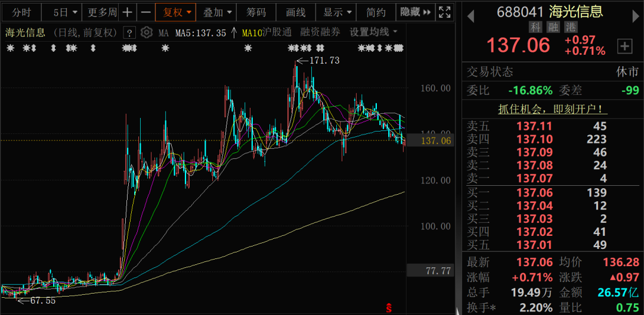Open the help question-mark icon beside 海光信息
This screenshot has height=315, width=644.
129,33
